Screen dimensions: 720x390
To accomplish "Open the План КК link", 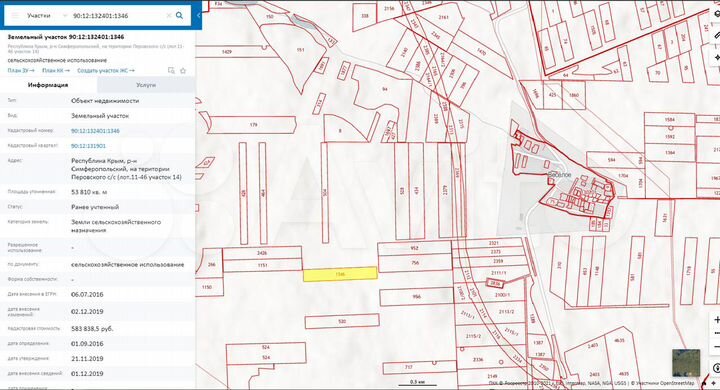I will (56, 70).
